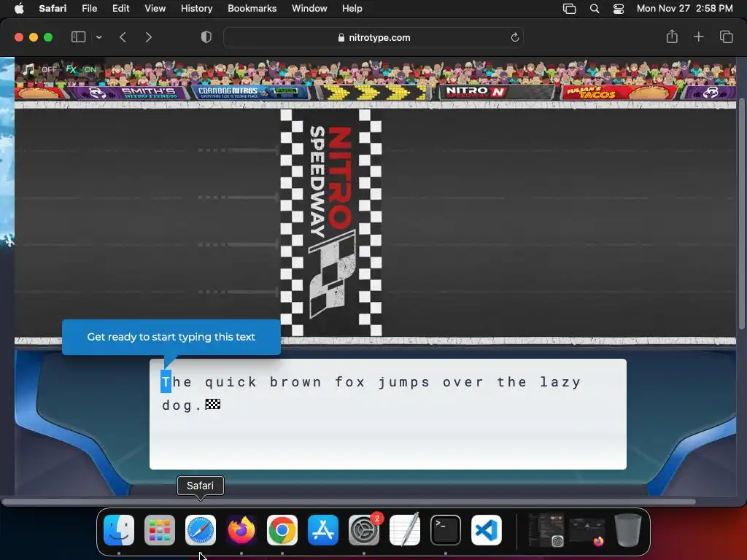Go forward with the forward arrow
The image size is (747, 560).
tap(149, 37)
